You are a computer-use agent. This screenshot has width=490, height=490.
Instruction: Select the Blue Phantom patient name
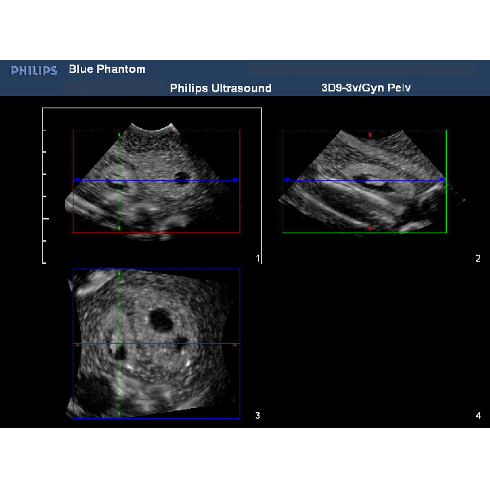click(107, 69)
